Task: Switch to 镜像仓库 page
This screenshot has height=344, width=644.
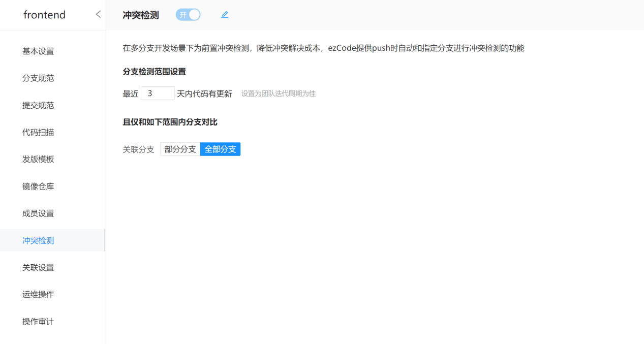Action: tap(38, 186)
